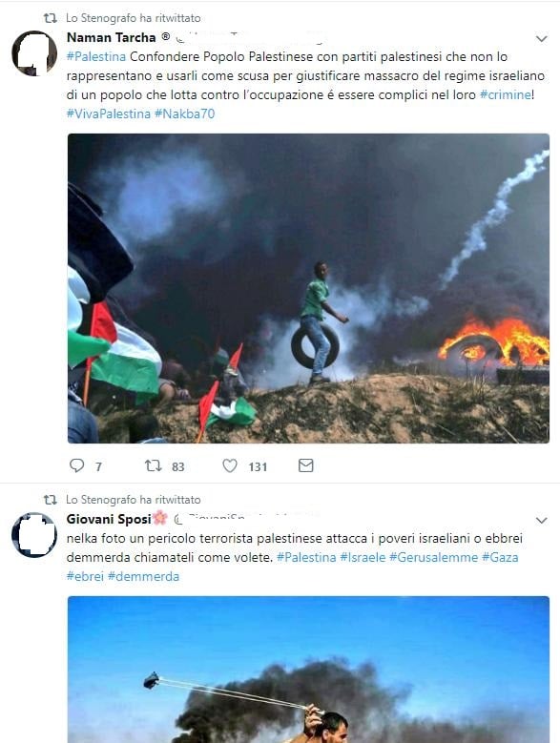
Task: Like Naman Tarcha's tweet with heart icon
Action: 230,465
